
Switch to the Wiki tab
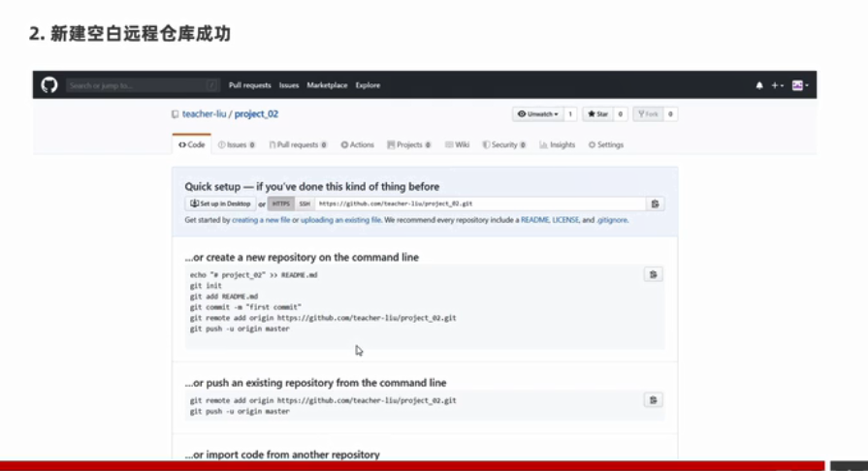point(457,144)
